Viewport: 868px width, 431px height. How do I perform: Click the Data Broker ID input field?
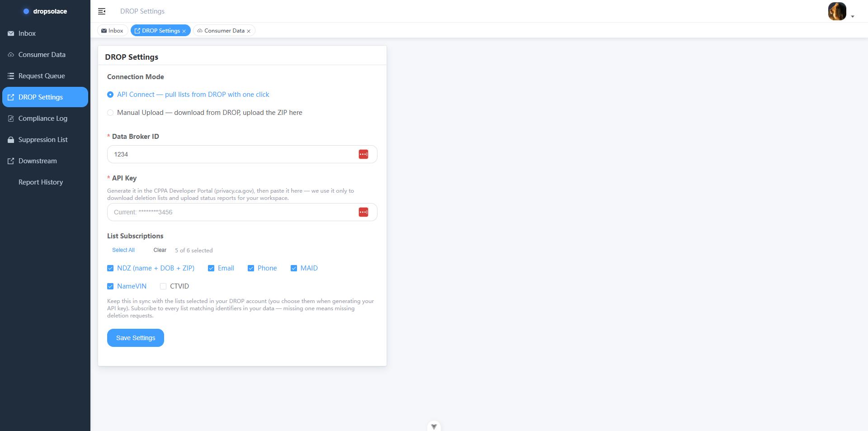point(242,154)
